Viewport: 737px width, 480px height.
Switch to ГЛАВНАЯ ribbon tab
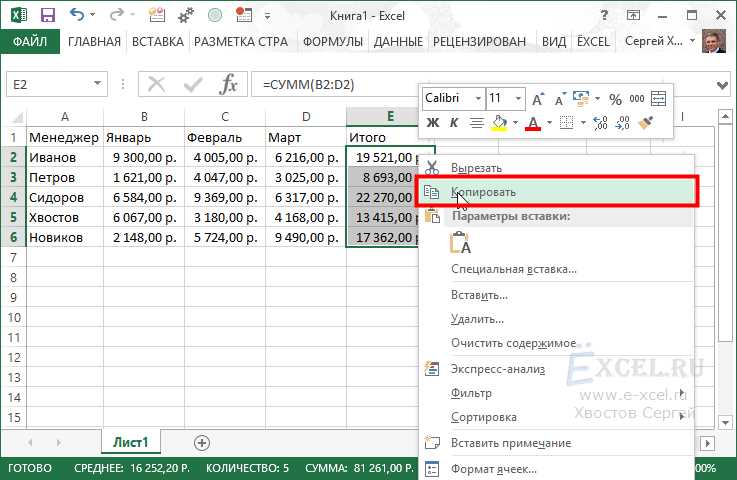pyautogui.click(x=94, y=42)
